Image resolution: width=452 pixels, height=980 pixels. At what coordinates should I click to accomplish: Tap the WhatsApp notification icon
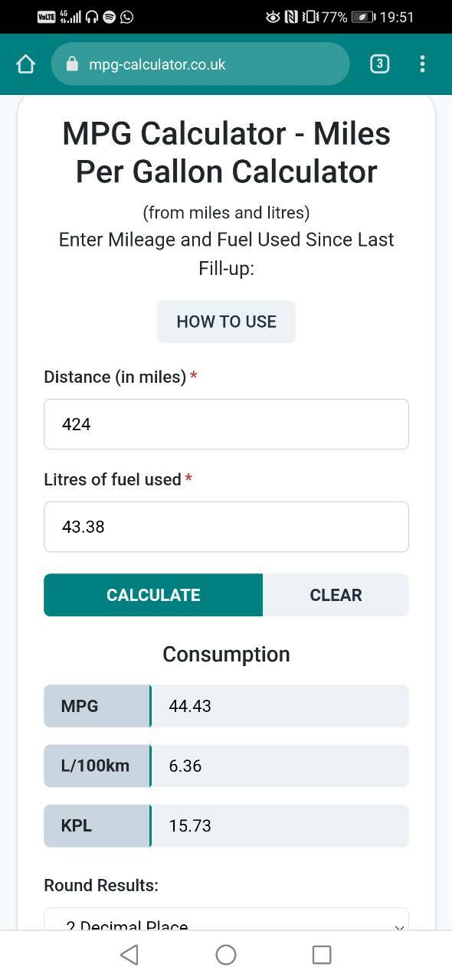point(127,17)
